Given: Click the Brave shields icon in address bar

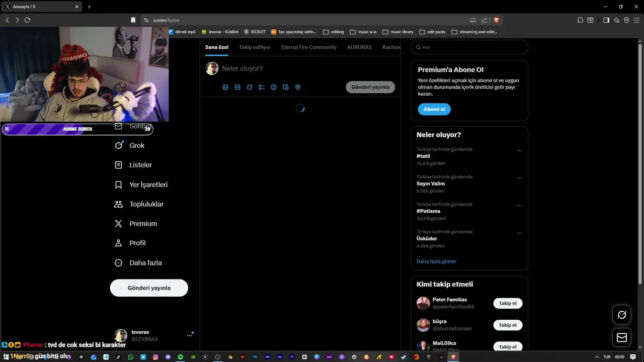Looking at the screenshot, I should click(496, 20).
